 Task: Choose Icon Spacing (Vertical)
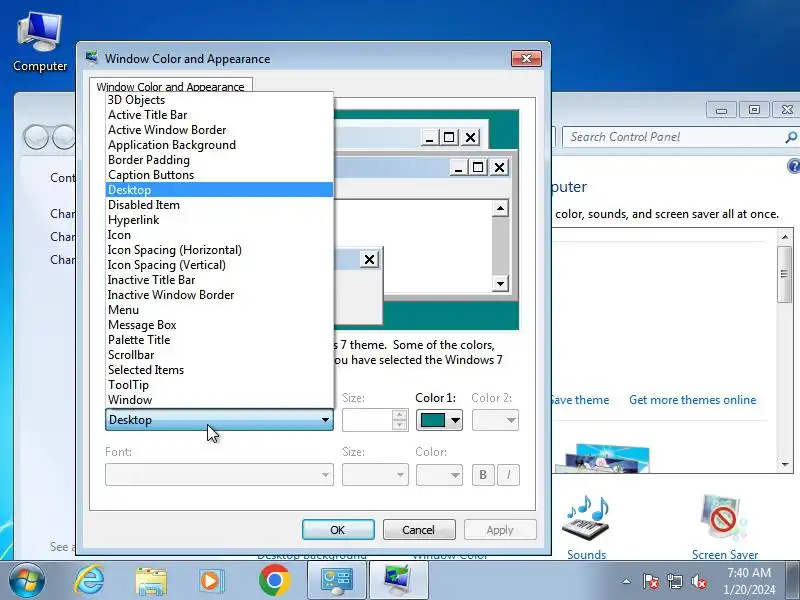[219, 265]
